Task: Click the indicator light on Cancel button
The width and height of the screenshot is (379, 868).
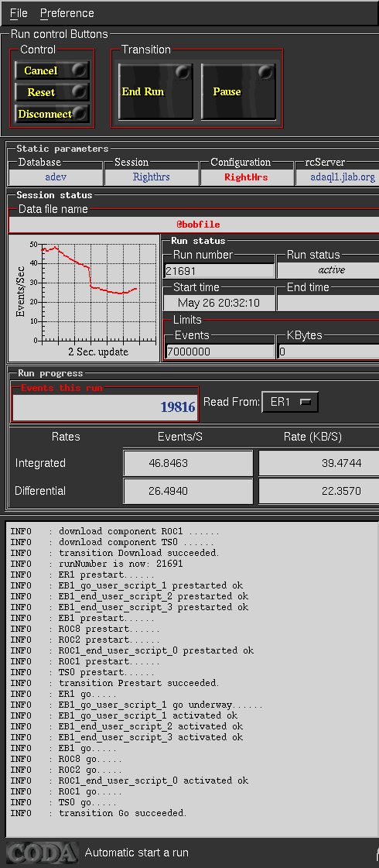Action: pos(80,70)
